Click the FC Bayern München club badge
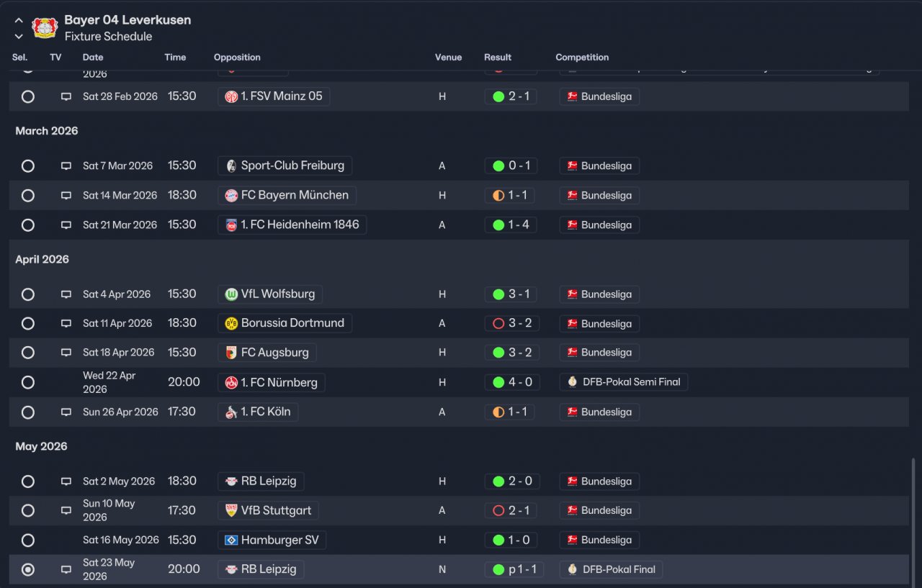Screen dimensions: 922x588 (231, 196)
